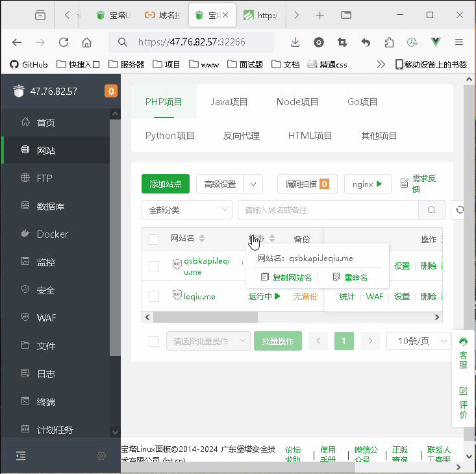Open the 客服 customer service widget
The image size is (476, 474).
(x=463, y=353)
